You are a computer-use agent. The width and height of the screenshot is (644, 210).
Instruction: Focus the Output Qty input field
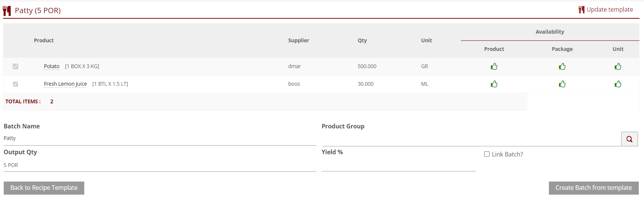click(160, 165)
